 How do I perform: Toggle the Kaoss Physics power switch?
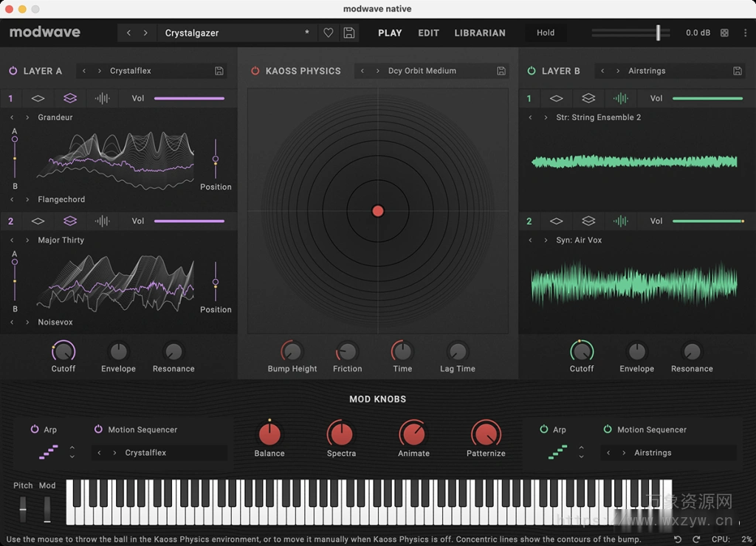tap(257, 71)
